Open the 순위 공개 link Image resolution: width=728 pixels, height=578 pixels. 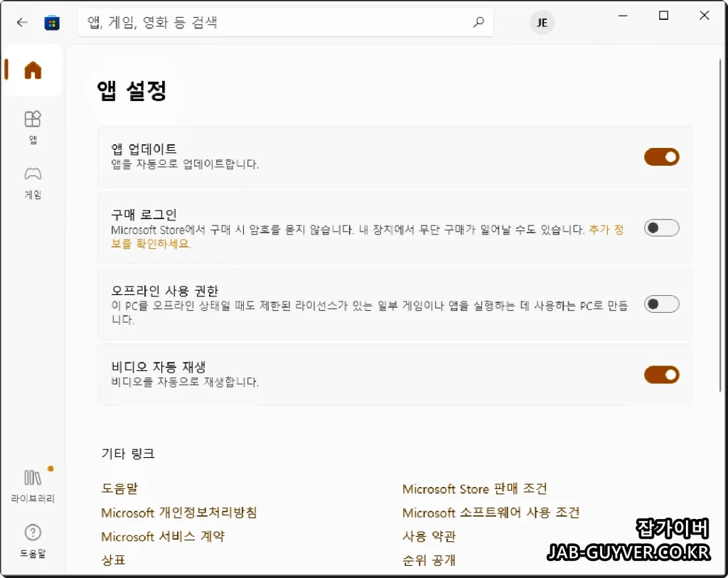pyautogui.click(x=429, y=560)
